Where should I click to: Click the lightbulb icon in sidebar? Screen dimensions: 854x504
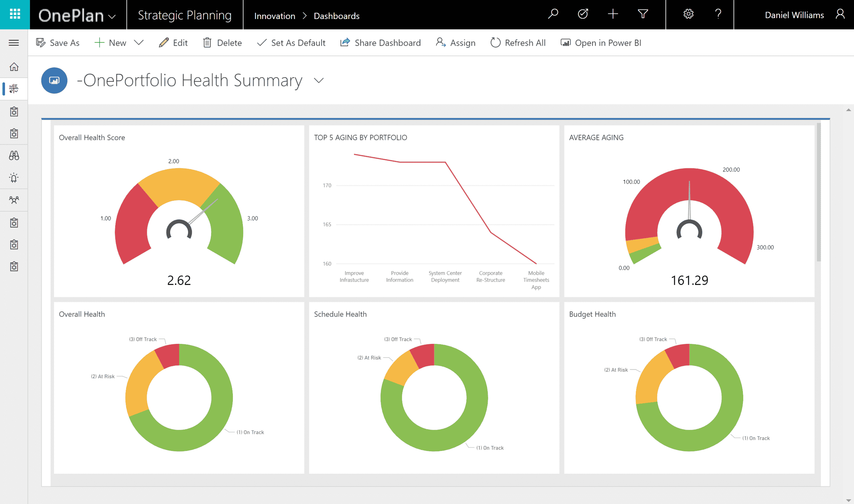pyautogui.click(x=14, y=178)
